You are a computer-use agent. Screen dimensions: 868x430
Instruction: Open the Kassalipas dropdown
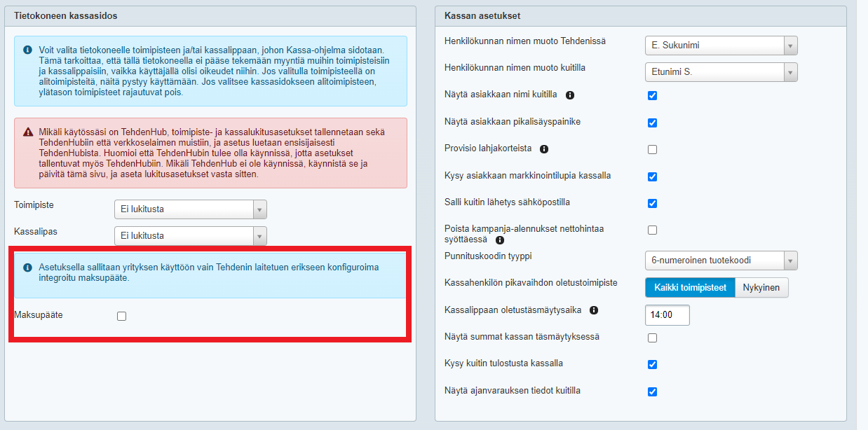click(190, 236)
